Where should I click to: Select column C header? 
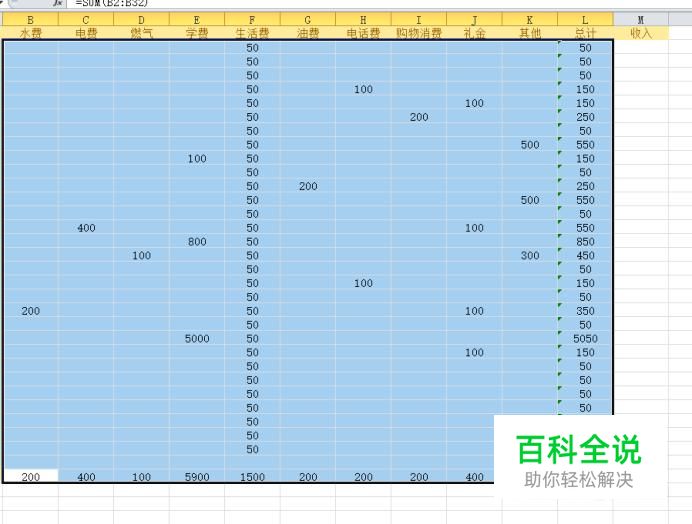click(86, 19)
